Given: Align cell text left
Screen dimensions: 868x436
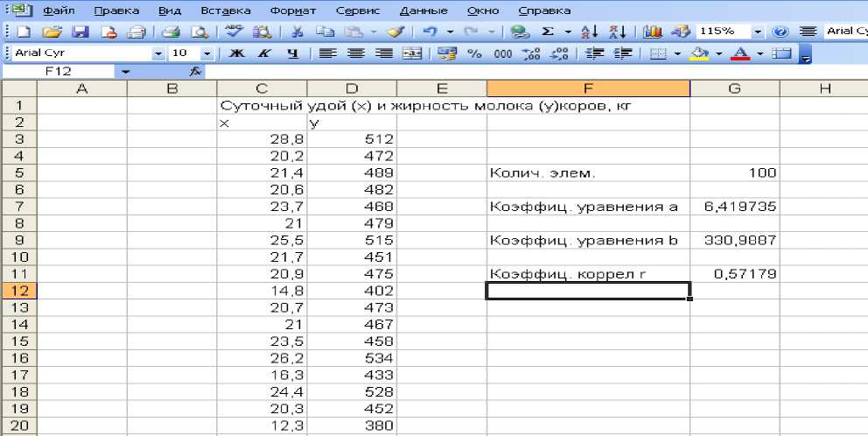Looking at the screenshot, I should tap(329, 53).
